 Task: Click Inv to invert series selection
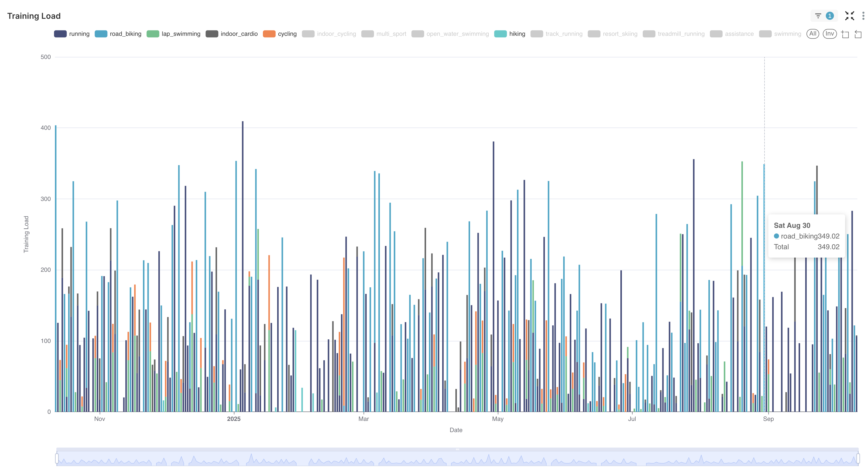tap(830, 34)
